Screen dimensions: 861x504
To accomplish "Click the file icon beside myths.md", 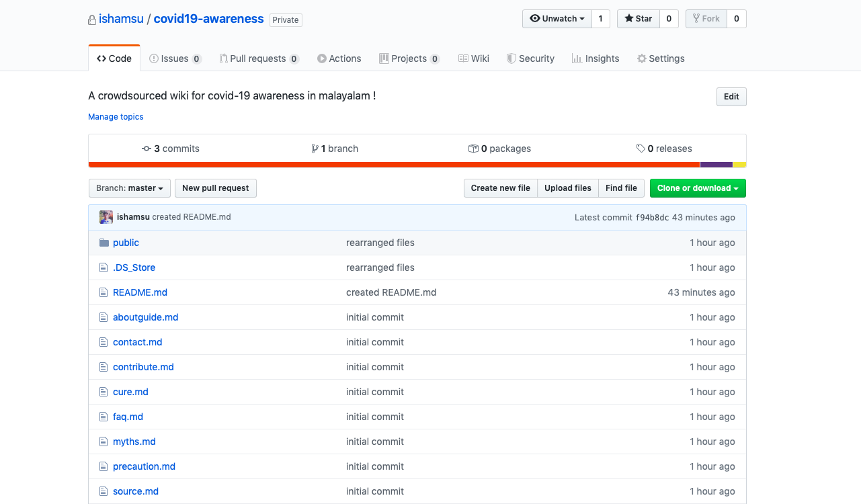I will point(104,442).
